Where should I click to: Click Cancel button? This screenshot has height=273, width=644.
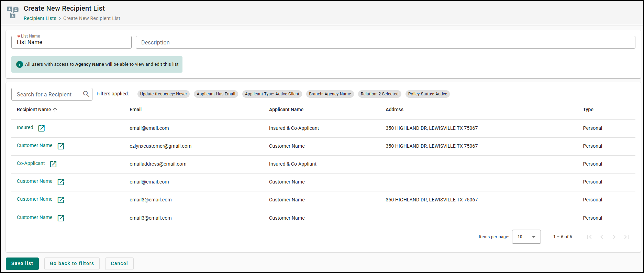point(119,263)
